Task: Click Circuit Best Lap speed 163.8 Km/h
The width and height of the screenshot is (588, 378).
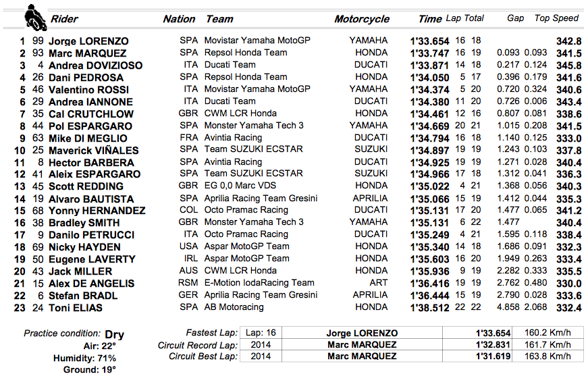Action: pos(547,356)
